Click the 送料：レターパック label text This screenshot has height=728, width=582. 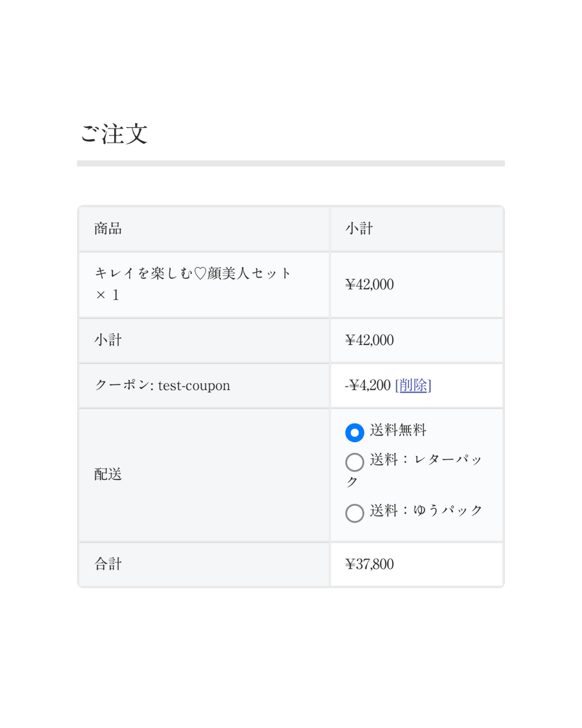click(x=426, y=460)
